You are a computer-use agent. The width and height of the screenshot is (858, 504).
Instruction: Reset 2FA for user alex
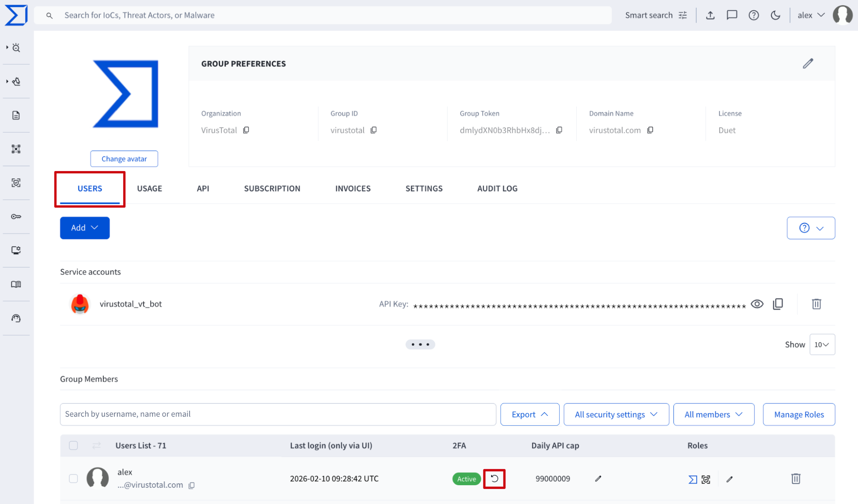494,479
